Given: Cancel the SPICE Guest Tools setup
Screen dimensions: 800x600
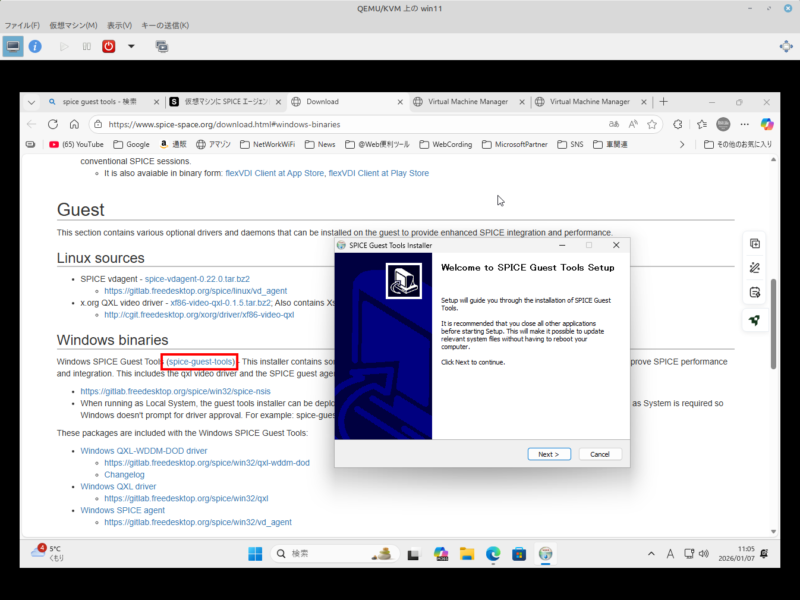Looking at the screenshot, I should pos(600,454).
